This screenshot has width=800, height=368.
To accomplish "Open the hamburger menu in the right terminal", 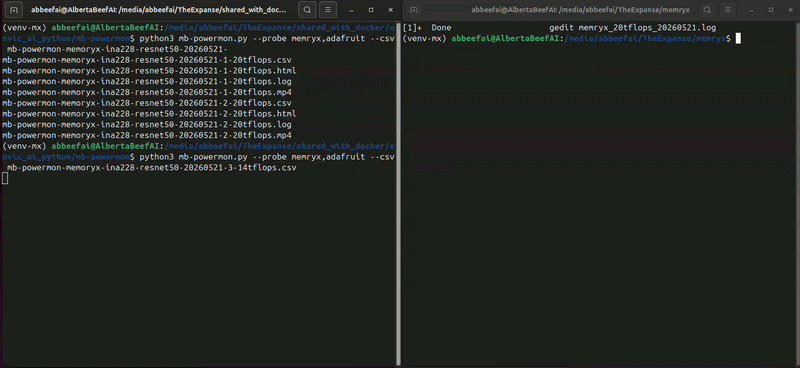I will [728, 9].
